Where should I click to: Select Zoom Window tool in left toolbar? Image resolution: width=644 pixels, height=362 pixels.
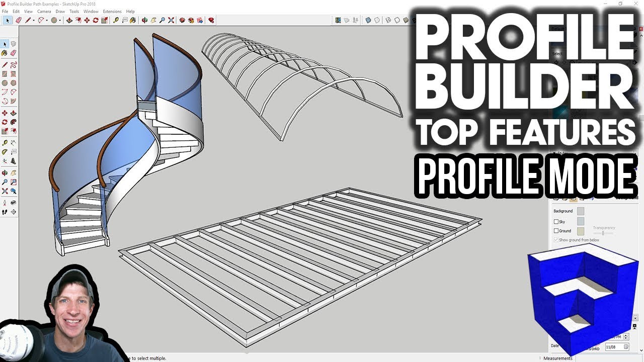(x=14, y=183)
